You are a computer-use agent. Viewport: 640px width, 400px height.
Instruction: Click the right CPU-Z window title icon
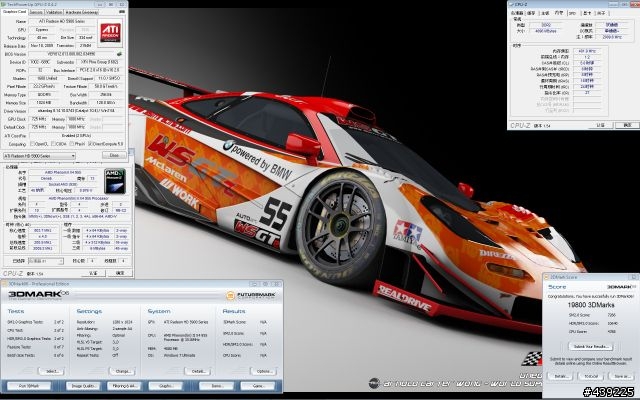click(x=512, y=4)
